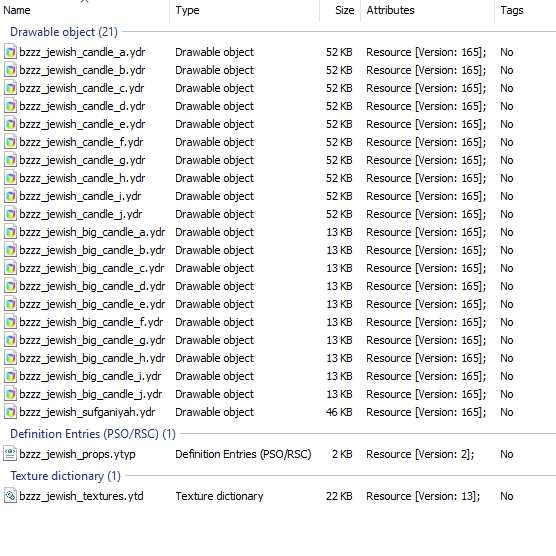This screenshot has height=556, width=556.
Task: Select the bzzz_jewish_candle_c.ydr file name
Action: (82, 88)
